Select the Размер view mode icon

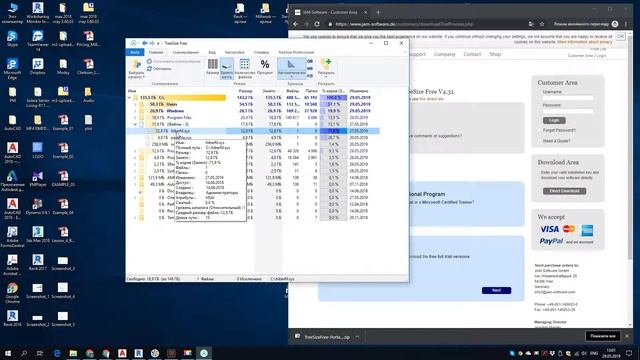(213, 64)
